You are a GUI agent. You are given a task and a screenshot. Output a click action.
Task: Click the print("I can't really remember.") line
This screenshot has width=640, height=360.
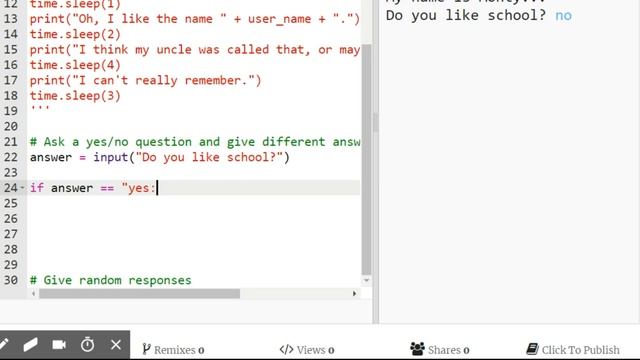pyautogui.click(x=145, y=80)
